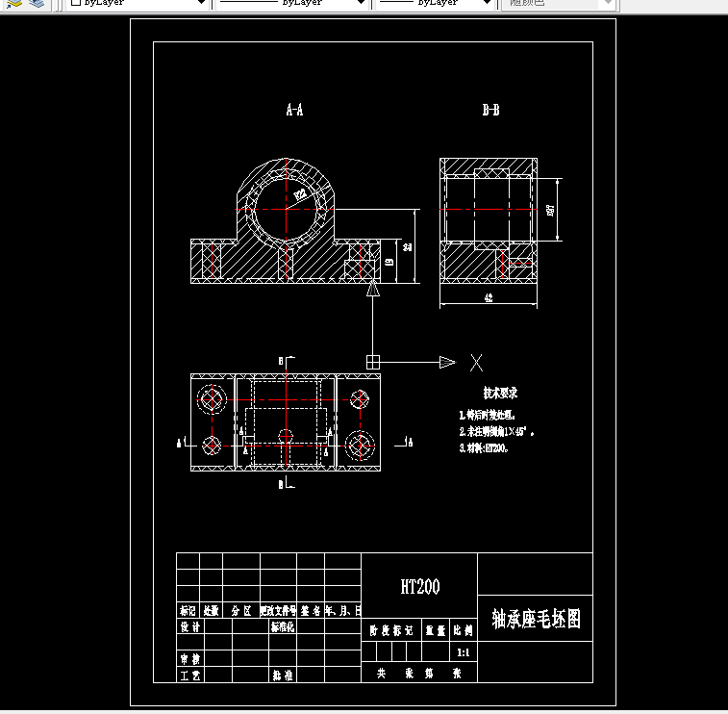
Task: Click the 审核 label in title block
Action: pos(189,658)
